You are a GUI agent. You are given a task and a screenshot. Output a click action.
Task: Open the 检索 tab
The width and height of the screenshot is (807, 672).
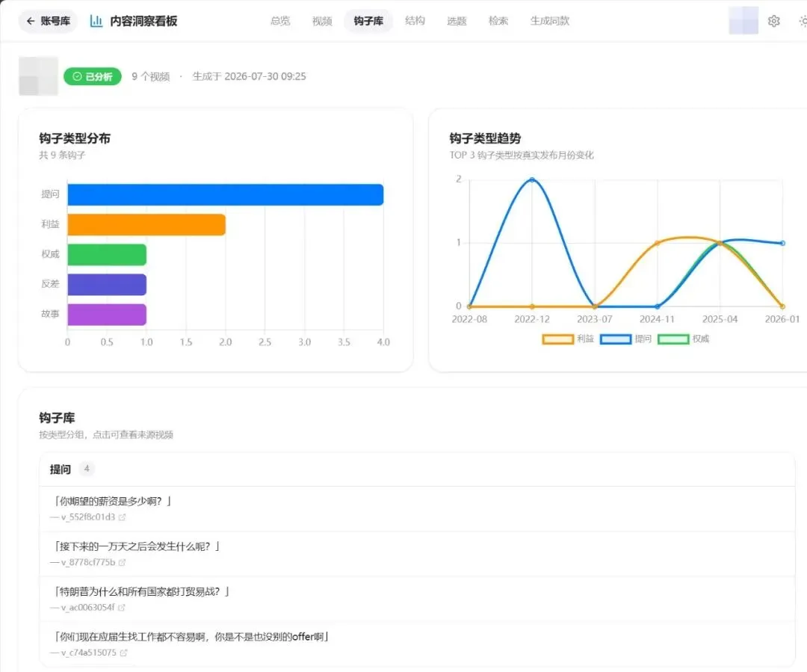[498, 21]
